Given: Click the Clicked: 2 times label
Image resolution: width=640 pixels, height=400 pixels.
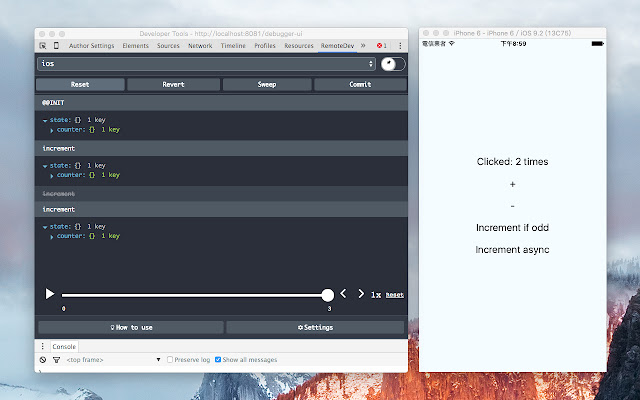Looking at the screenshot, I should tap(512, 162).
